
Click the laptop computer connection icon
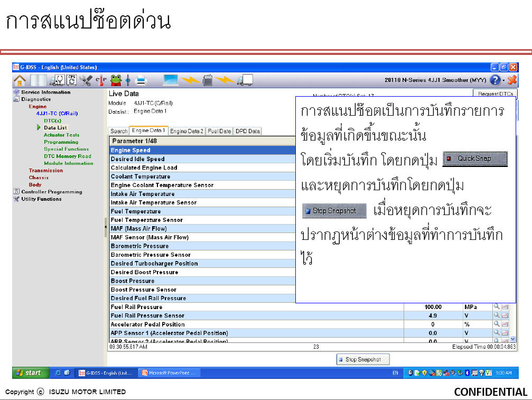171,80
